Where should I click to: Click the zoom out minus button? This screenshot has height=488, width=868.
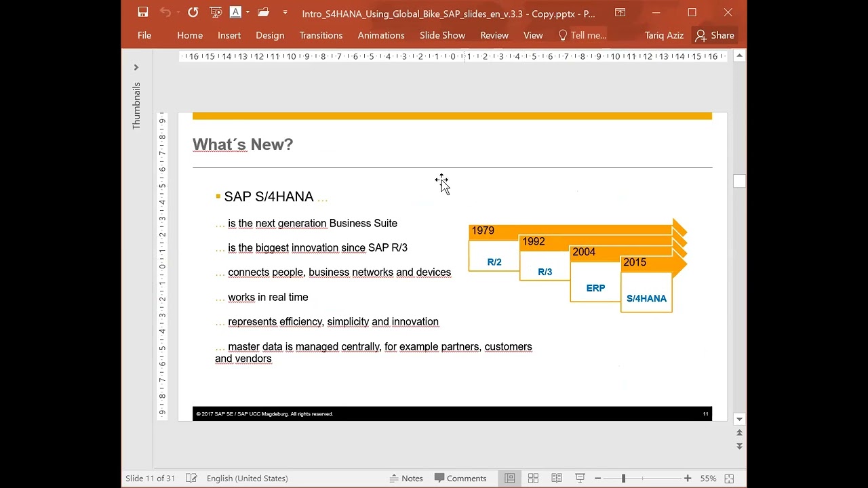[x=597, y=478]
